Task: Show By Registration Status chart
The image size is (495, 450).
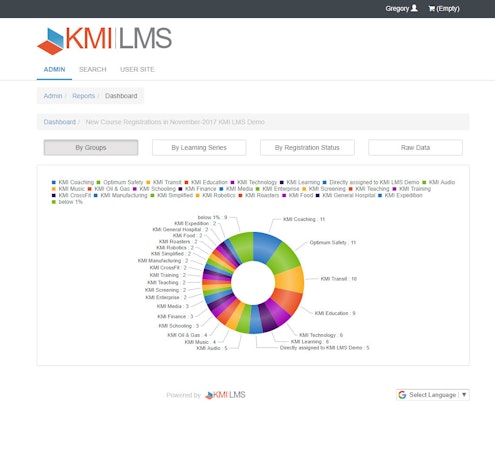Action: pyautogui.click(x=307, y=148)
